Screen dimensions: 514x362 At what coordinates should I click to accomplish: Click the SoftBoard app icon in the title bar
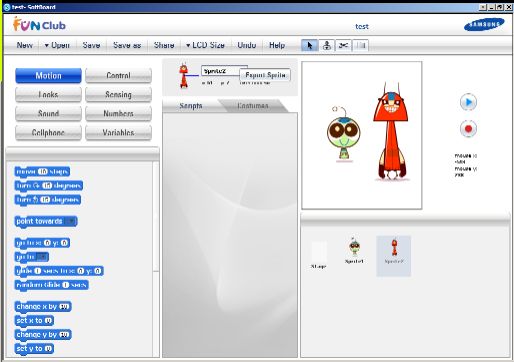(x=6, y=7)
